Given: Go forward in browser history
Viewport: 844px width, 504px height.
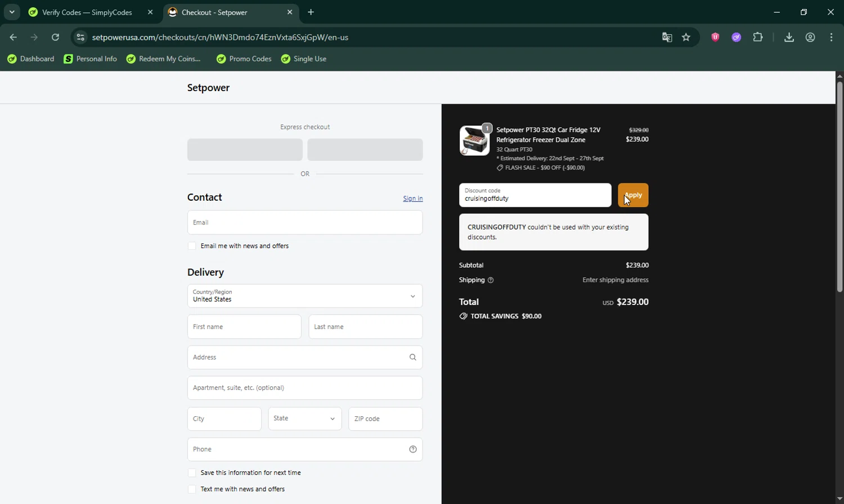Looking at the screenshot, I should pos(34,37).
